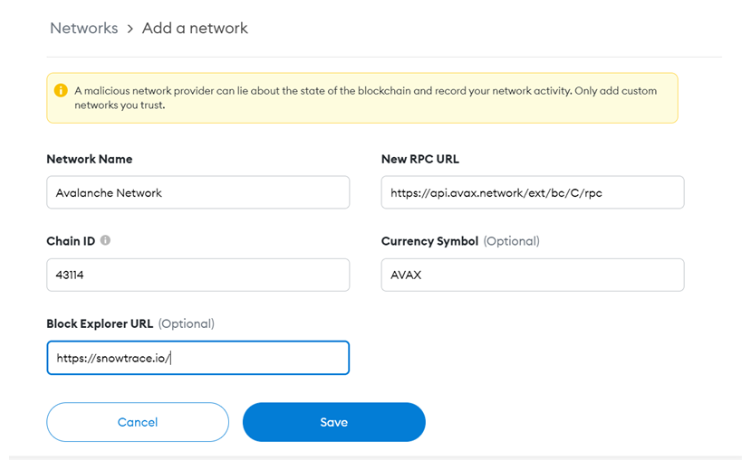Viewport: 752px width, 467px height.
Task: Click '(Optional)' beside Block Explorer URL
Action: coord(186,324)
